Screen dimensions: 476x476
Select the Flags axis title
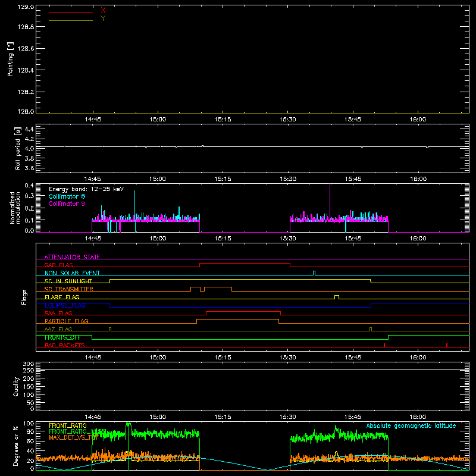tap(24, 297)
